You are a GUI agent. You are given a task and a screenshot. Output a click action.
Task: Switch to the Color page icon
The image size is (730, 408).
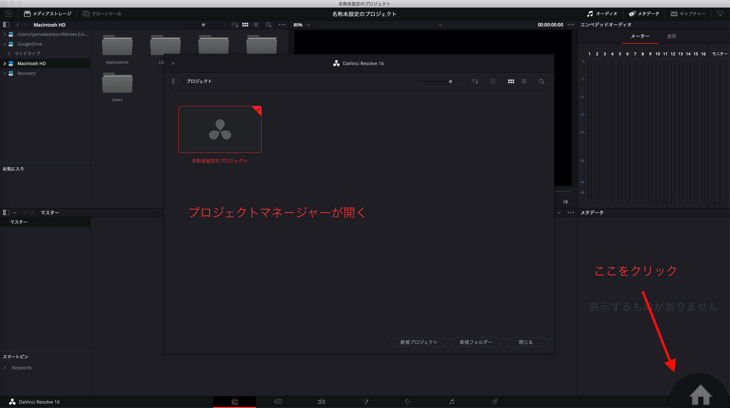408,401
